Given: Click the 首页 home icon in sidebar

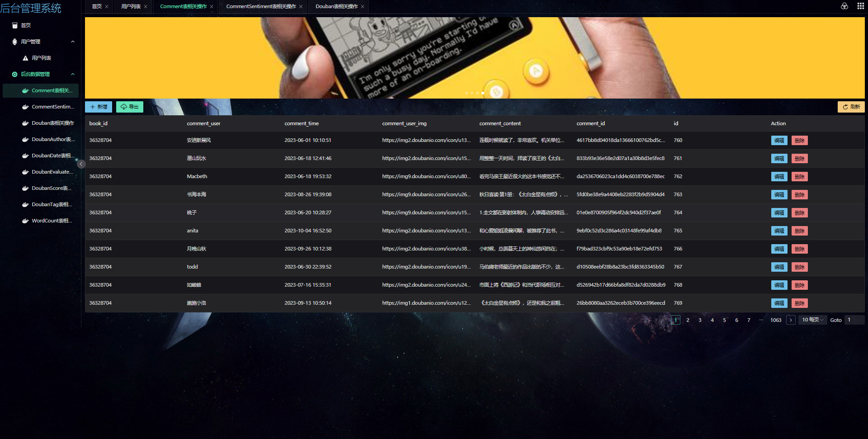Looking at the screenshot, I should tap(15, 25).
